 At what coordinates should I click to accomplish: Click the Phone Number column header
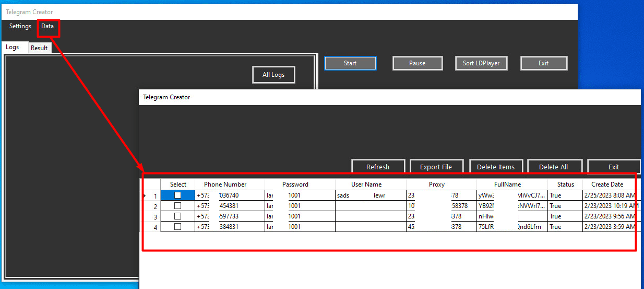coord(230,184)
